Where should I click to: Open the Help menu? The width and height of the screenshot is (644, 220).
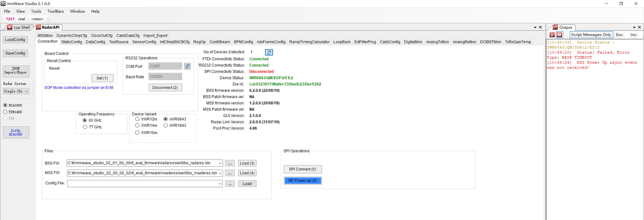coord(95,11)
